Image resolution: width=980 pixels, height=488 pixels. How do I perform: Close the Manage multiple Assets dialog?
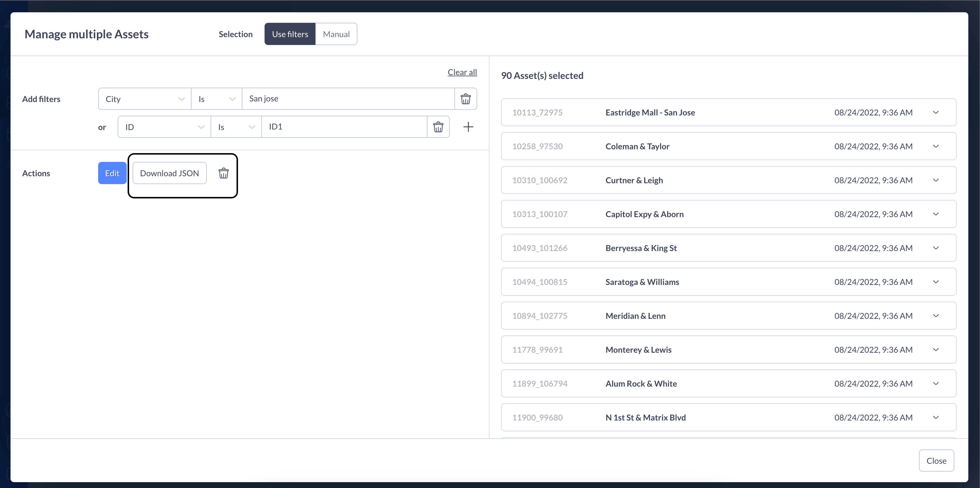936,461
